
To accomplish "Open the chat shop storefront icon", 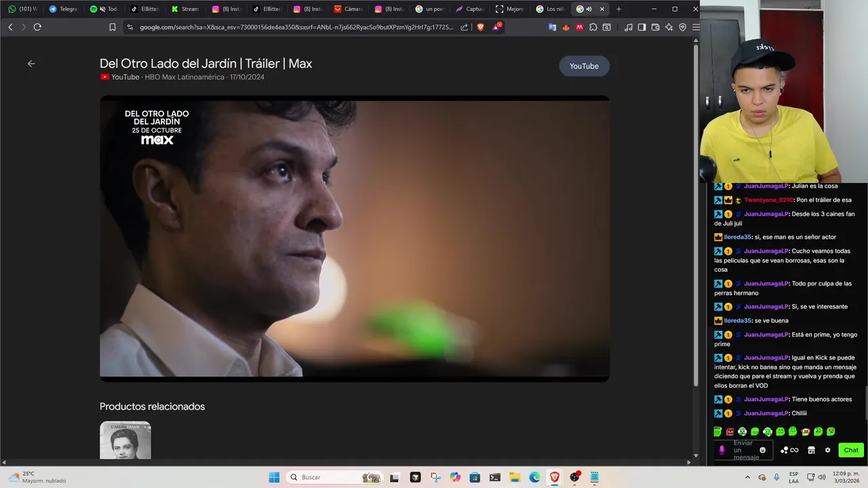I will point(811,450).
